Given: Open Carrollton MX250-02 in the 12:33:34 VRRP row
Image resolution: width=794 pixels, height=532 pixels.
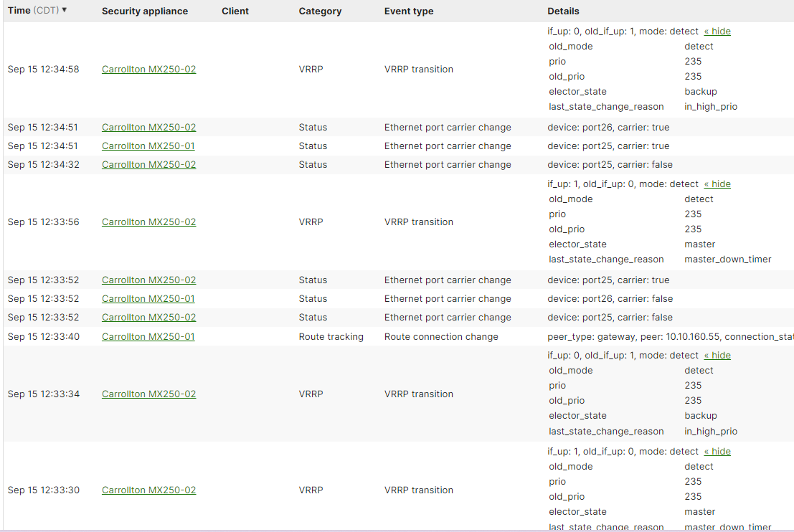Looking at the screenshot, I should coord(148,394).
